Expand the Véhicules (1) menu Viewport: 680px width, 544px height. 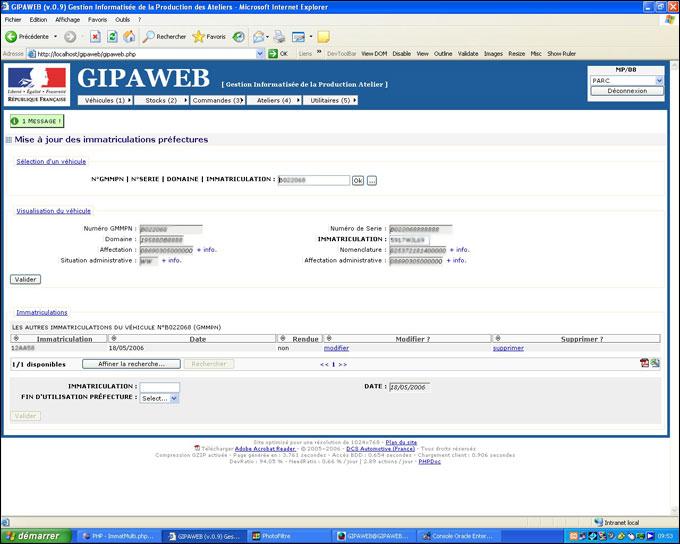click(x=105, y=100)
